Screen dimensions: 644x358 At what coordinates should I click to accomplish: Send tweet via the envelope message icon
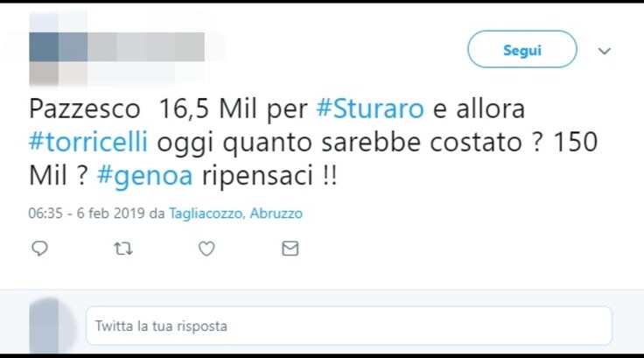point(290,249)
